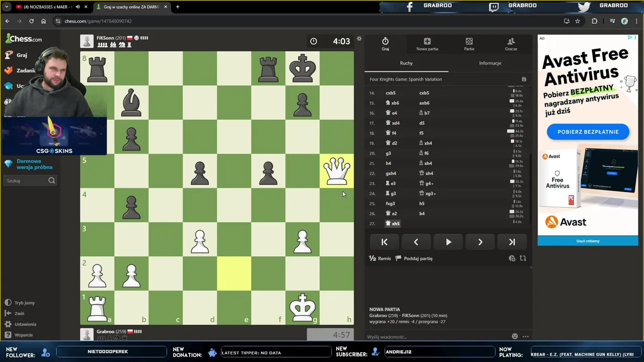Switch to the Partie tab
This screenshot has height=362, width=644.
point(469,44)
